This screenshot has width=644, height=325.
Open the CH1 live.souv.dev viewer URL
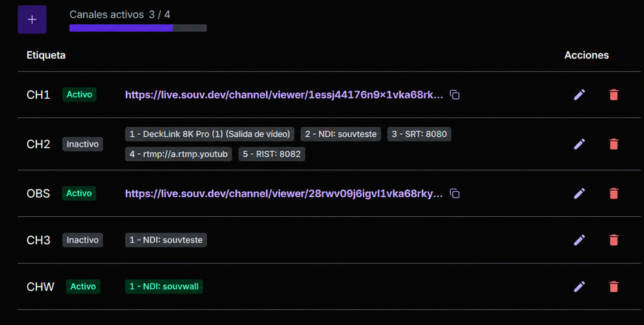[x=284, y=94]
